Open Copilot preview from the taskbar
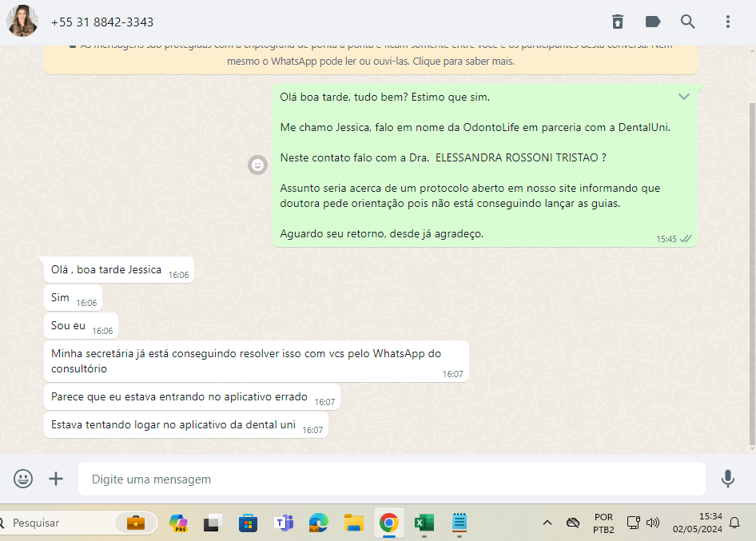The image size is (756, 541). click(178, 523)
